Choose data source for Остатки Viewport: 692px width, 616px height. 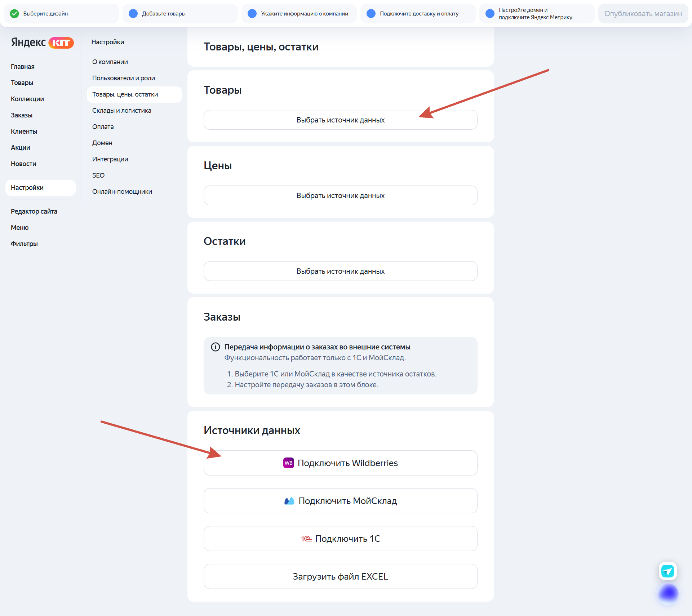click(x=341, y=271)
